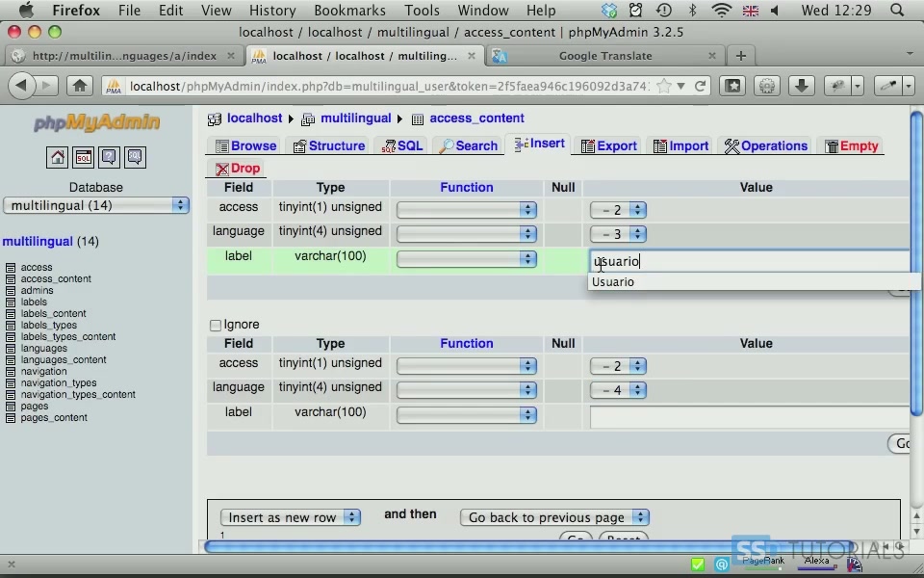The width and height of the screenshot is (924, 578).
Task: Bookmark this page with the star icon
Action: pyautogui.click(x=663, y=86)
